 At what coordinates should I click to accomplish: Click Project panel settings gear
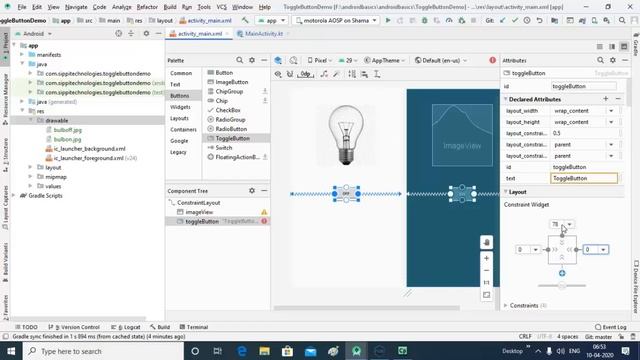(x=146, y=33)
